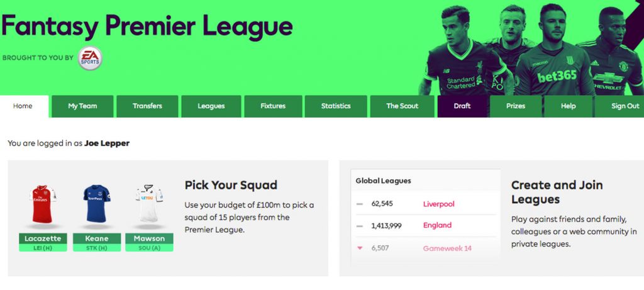Click the Pick Your Squad heading
Image resolution: width=644 pixels, height=290 pixels.
point(231,185)
